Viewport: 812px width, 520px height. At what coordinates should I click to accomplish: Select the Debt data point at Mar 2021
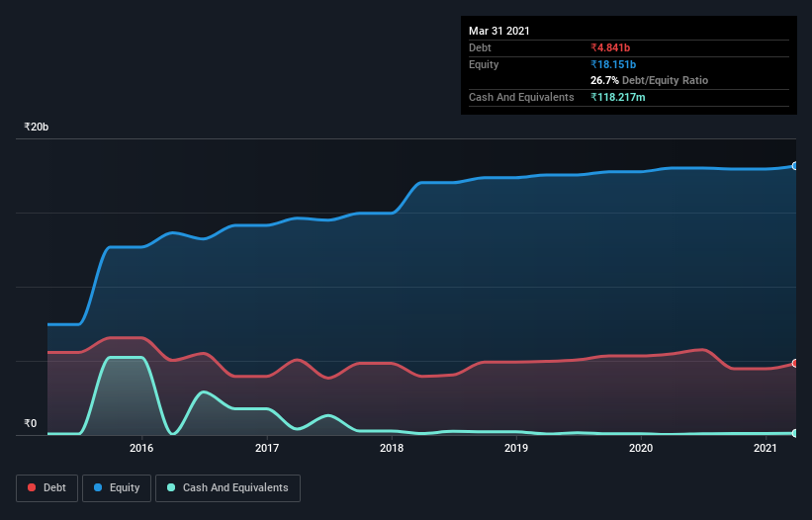click(x=795, y=363)
